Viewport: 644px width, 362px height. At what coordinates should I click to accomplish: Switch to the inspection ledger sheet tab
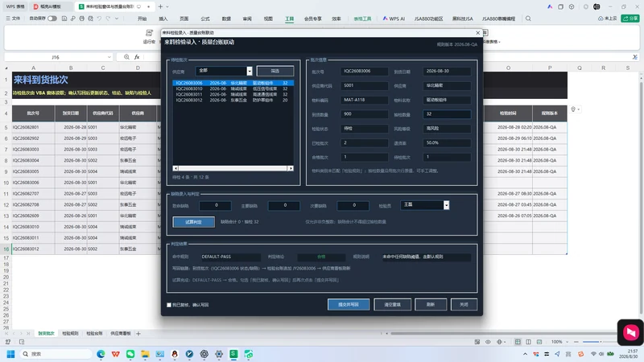click(94, 334)
